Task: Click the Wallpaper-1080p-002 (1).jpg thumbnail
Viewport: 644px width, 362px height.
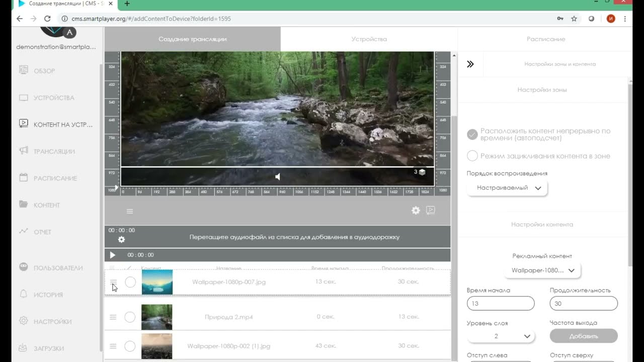Action: 157,346
